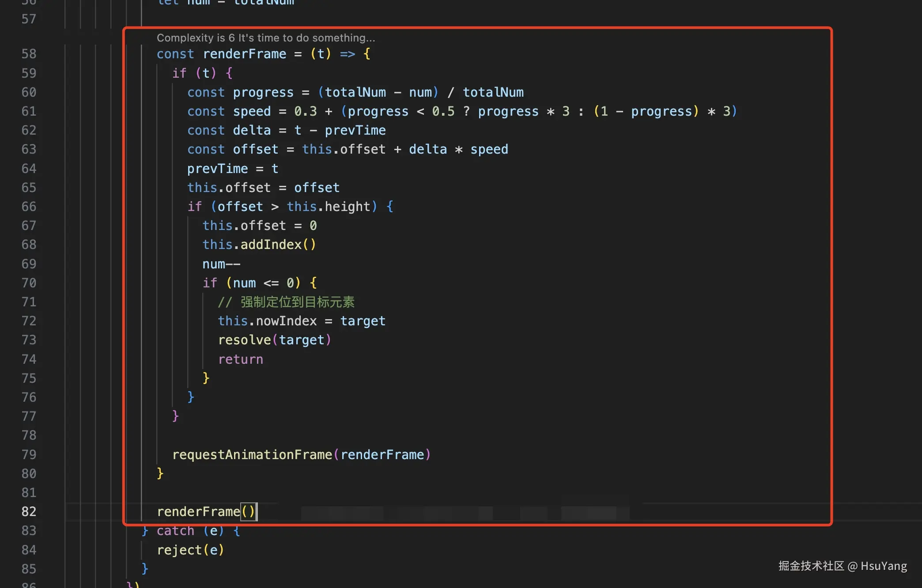Click the catch keyword on line 83
Screen dimensions: 922x588
pyautogui.click(x=175, y=531)
